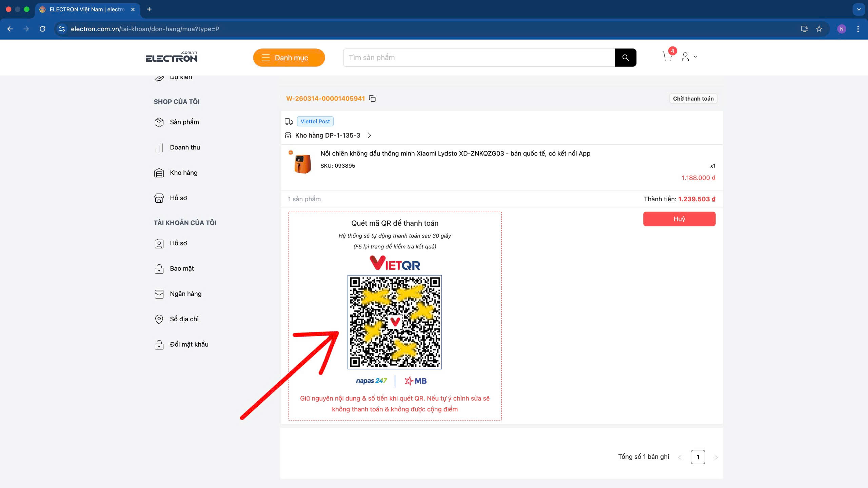Click the air fryer product thumbnail
This screenshot has height=488, width=868.
click(x=302, y=164)
